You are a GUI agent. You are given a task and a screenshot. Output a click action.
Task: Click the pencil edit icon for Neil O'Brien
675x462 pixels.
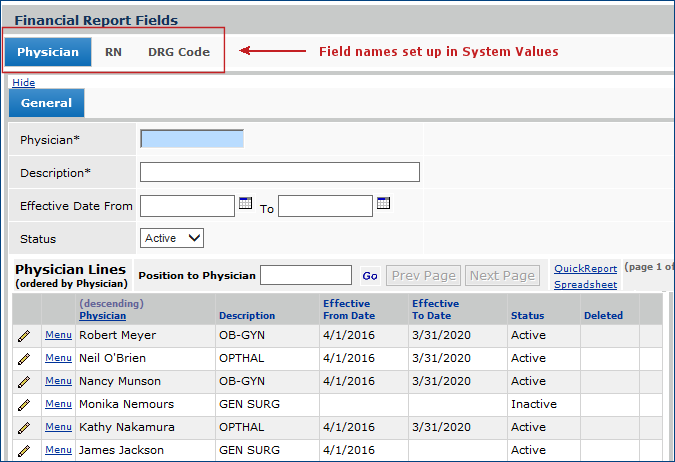click(24, 359)
